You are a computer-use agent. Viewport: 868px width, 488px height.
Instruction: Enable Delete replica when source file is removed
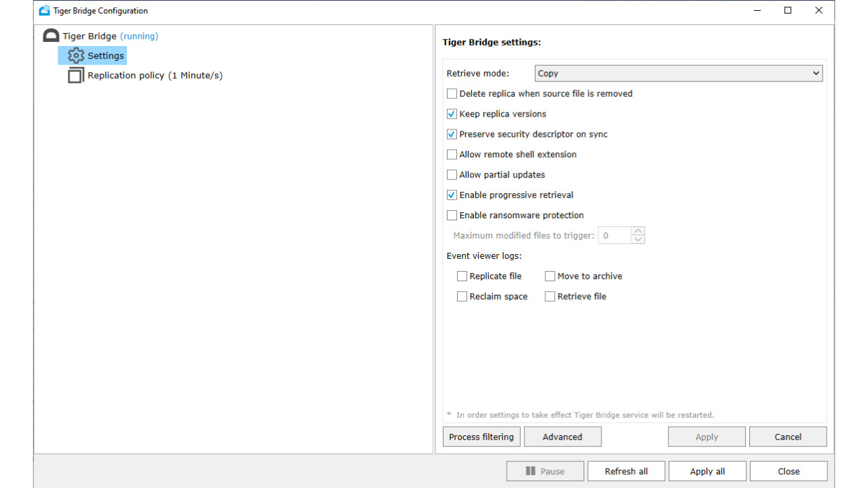point(452,94)
